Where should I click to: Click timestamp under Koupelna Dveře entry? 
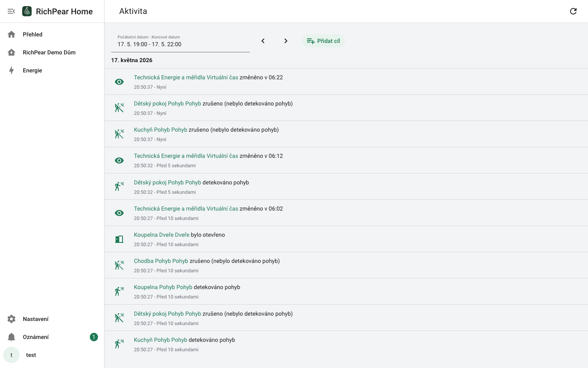(x=166, y=245)
